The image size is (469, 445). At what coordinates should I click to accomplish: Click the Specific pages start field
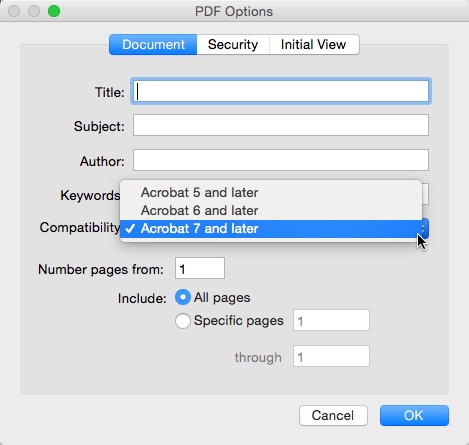331,320
